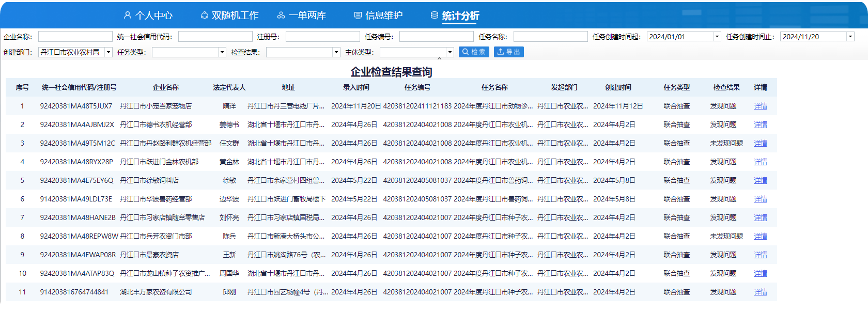The height and width of the screenshot is (312, 868).
Task: Expand the 检查结果 dropdown
Action: pyautogui.click(x=336, y=52)
